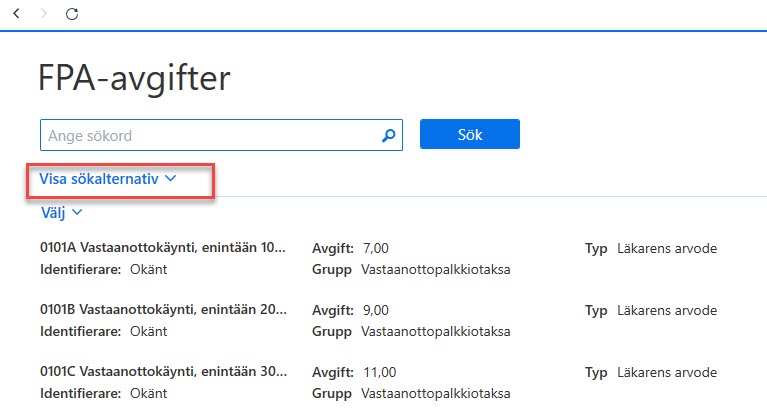Open the Välj dropdown
The image size is (767, 415).
tap(62, 213)
